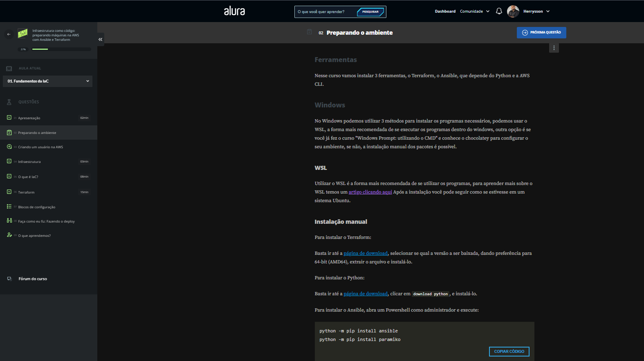Click the Ferramentas heading

click(x=336, y=60)
